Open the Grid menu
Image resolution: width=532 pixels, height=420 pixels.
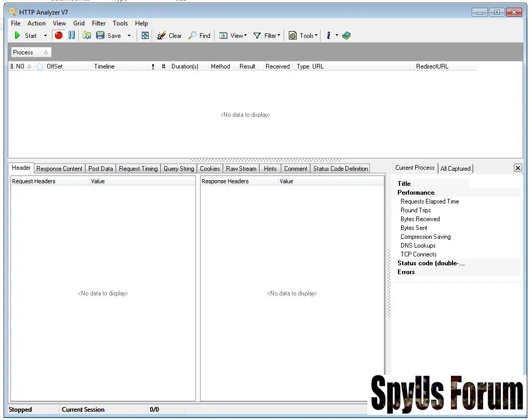[79, 23]
